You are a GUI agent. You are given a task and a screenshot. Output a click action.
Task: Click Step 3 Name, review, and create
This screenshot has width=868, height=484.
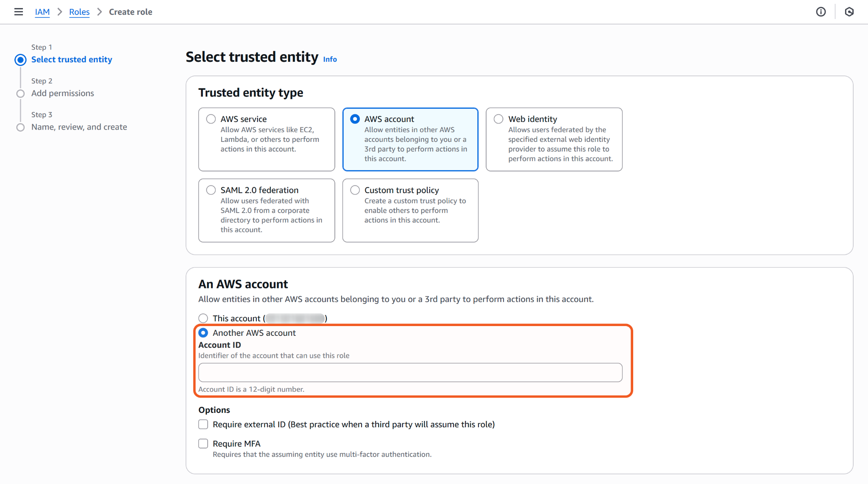coord(79,127)
